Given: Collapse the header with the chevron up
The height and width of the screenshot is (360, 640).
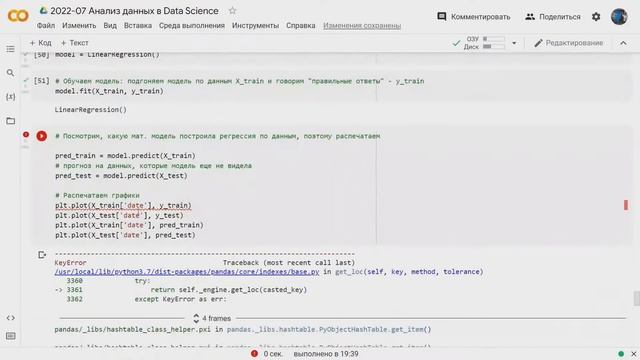Looking at the screenshot, I should (623, 43).
